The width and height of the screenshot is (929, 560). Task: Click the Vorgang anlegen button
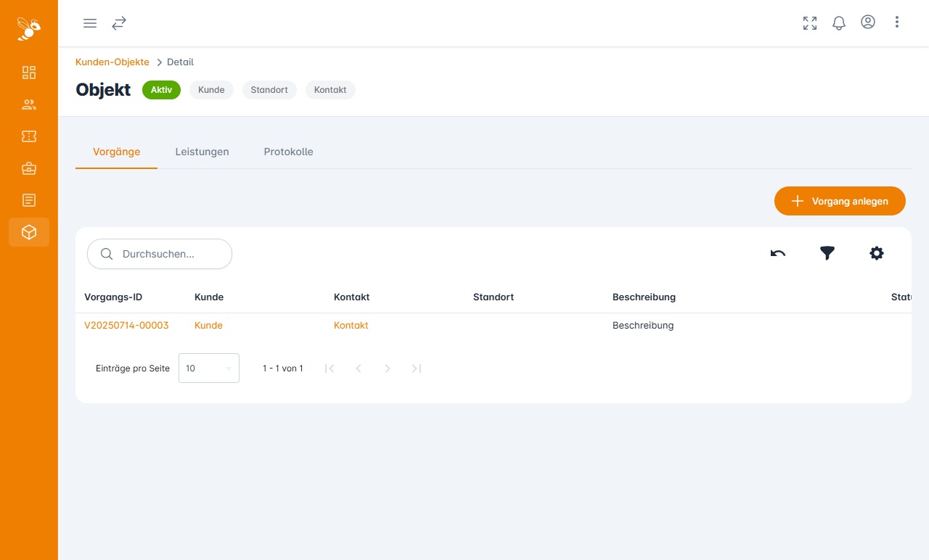point(840,201)
